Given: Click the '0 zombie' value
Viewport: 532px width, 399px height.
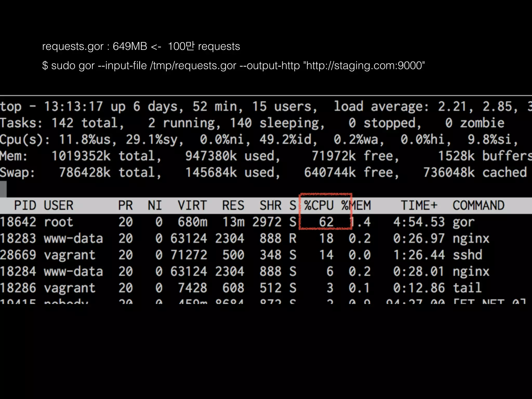Looking at the screenshot, I should click(x=474, y=123).
